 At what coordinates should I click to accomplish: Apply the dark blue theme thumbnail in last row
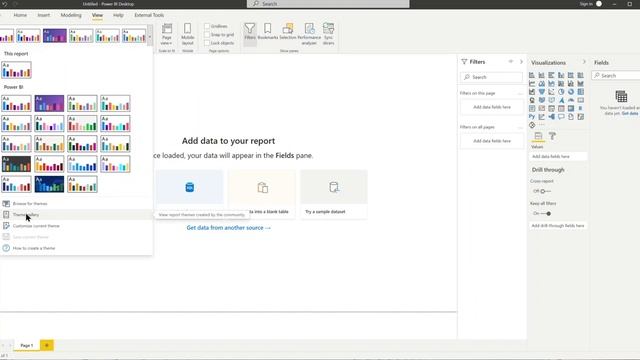click(x=49, y=184)
